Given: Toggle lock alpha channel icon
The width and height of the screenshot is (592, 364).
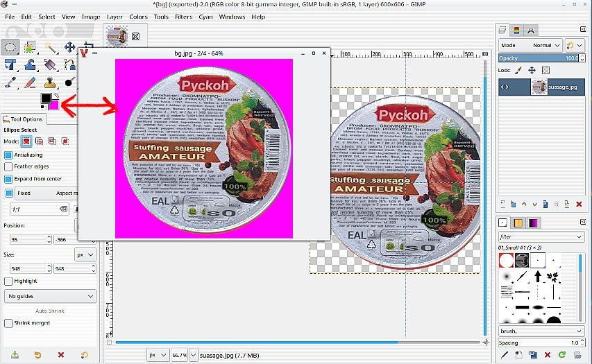Looking at the screenshot, I should coord(546,70).
